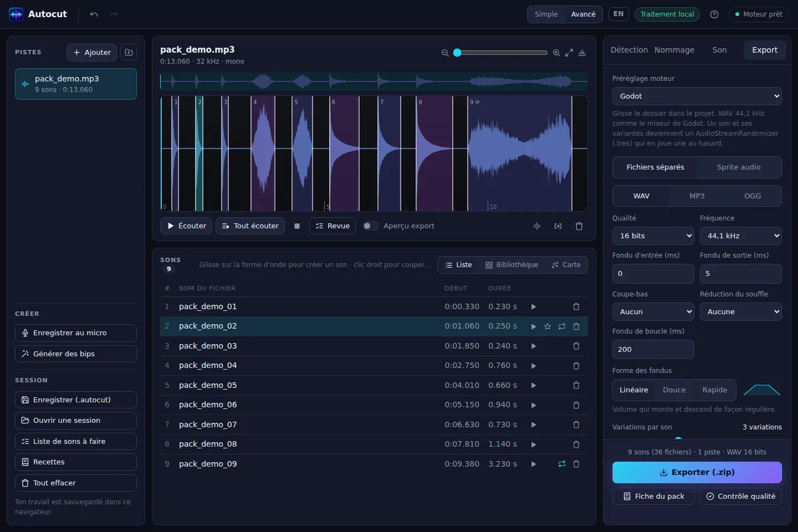Switch sound view to Bibliothèque

coord(511,265)
